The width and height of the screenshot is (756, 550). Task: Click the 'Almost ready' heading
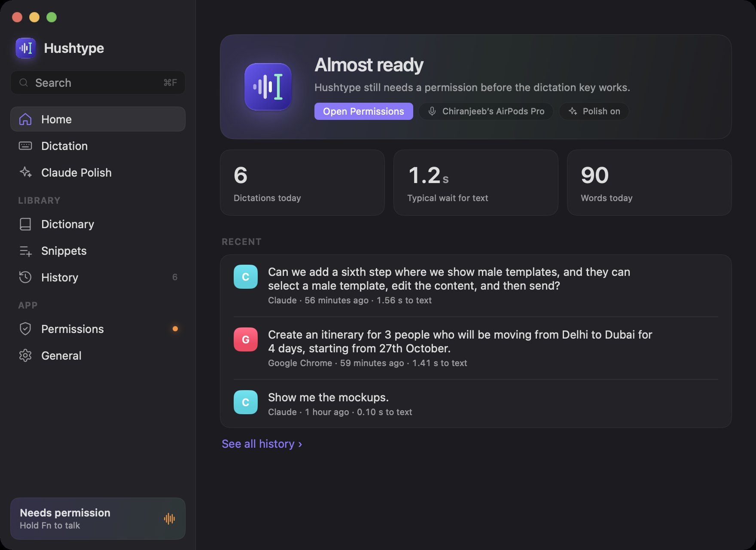point(369,65)
